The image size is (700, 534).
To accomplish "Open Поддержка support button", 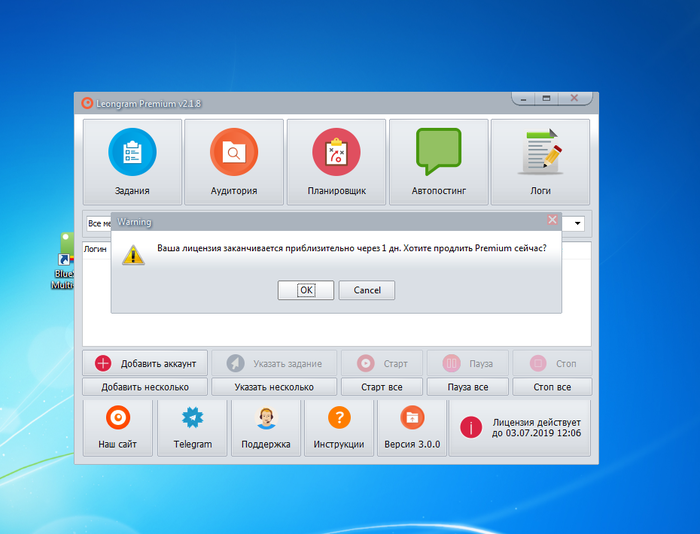I will coord(266,427).
